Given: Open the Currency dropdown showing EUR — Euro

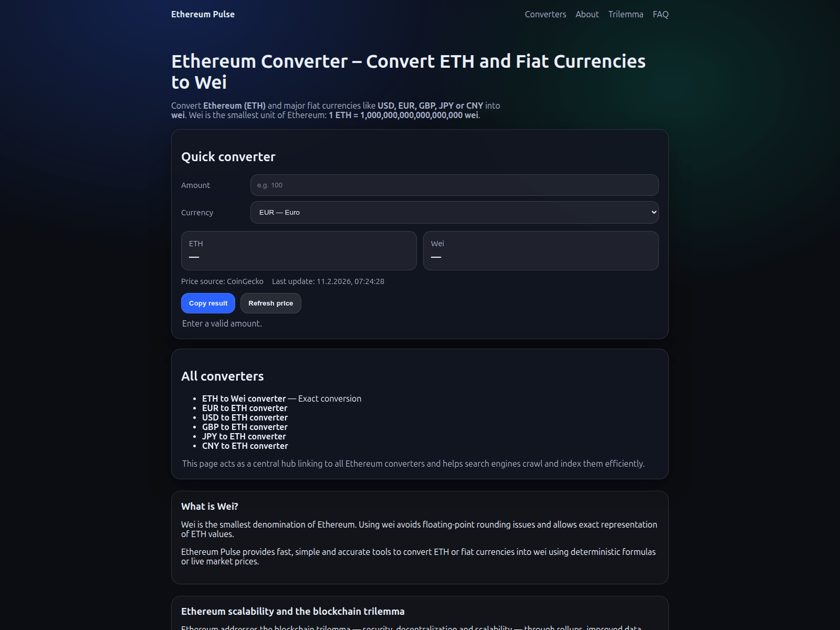Looking at the screenshot, I should point(454,213).
